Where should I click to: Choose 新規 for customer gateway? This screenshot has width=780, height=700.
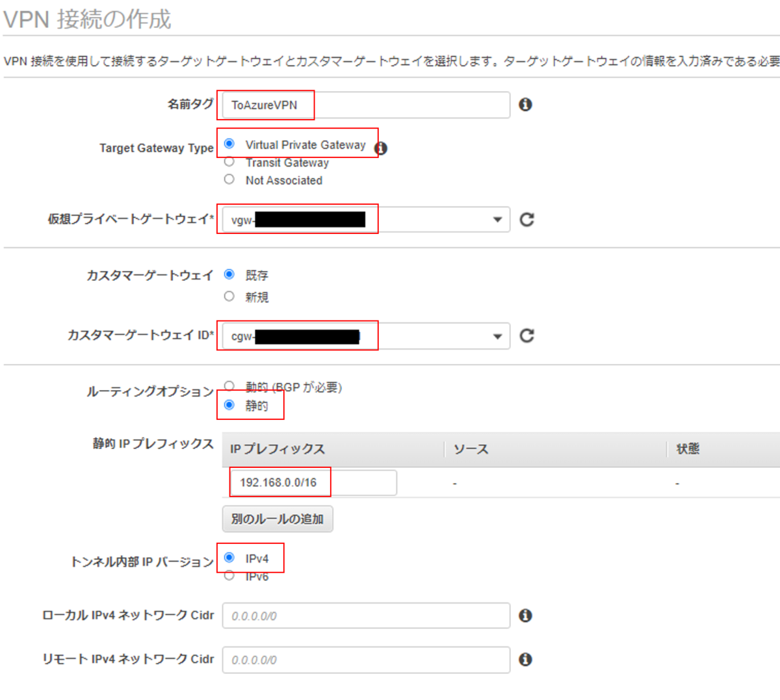pos(229,296)
